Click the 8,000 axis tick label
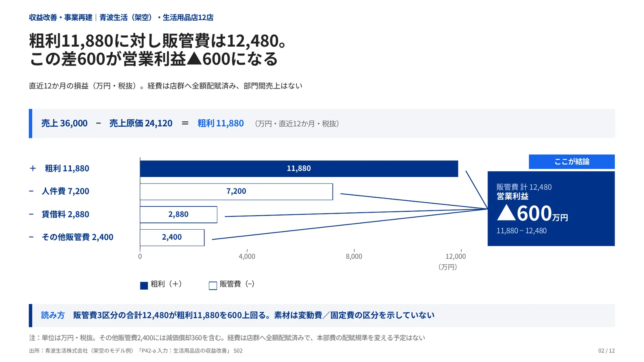The width and height of the screenshot is (644, 362). tap(354, 257)
